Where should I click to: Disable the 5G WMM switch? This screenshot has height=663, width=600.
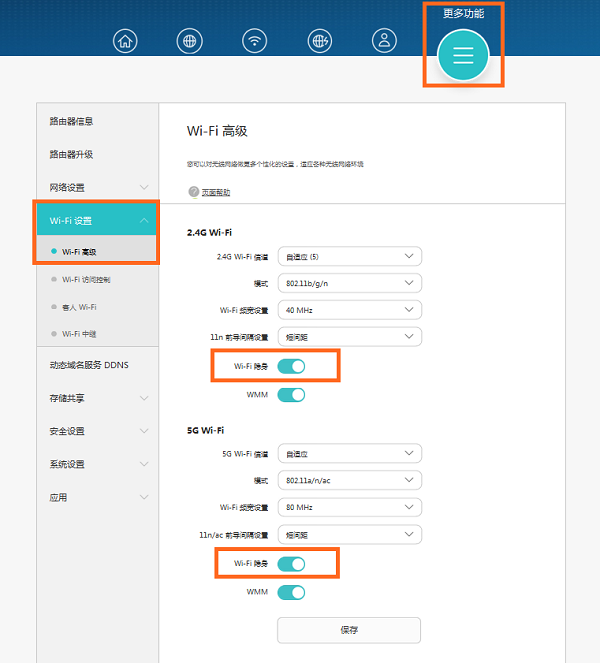pos(291,592)
